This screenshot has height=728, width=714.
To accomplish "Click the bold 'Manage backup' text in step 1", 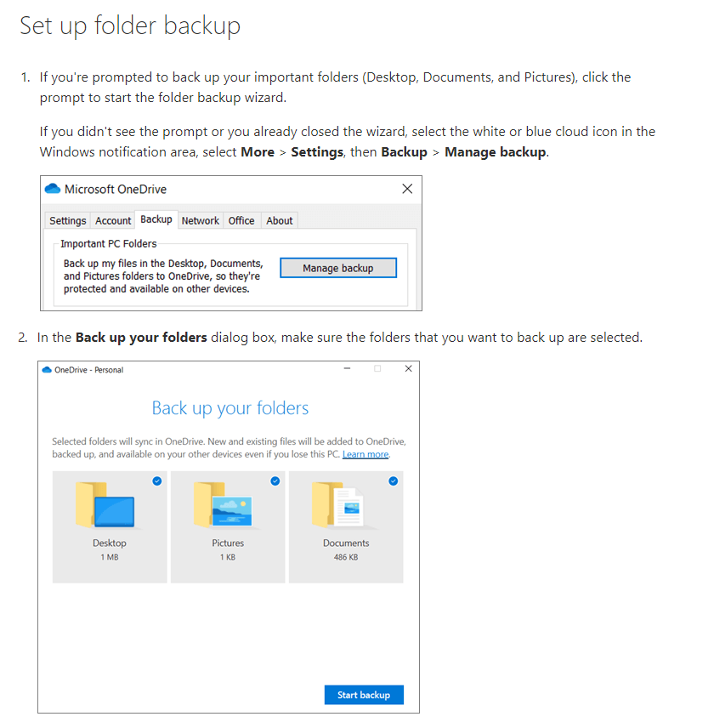I will (495, 152).
